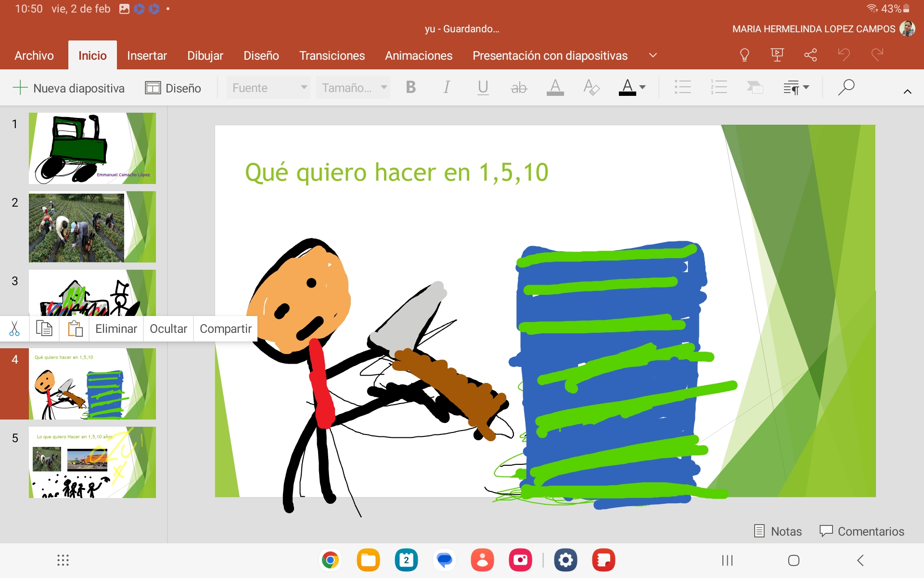
Task: Start presenting with the slideshow icon
Action: 777,55
